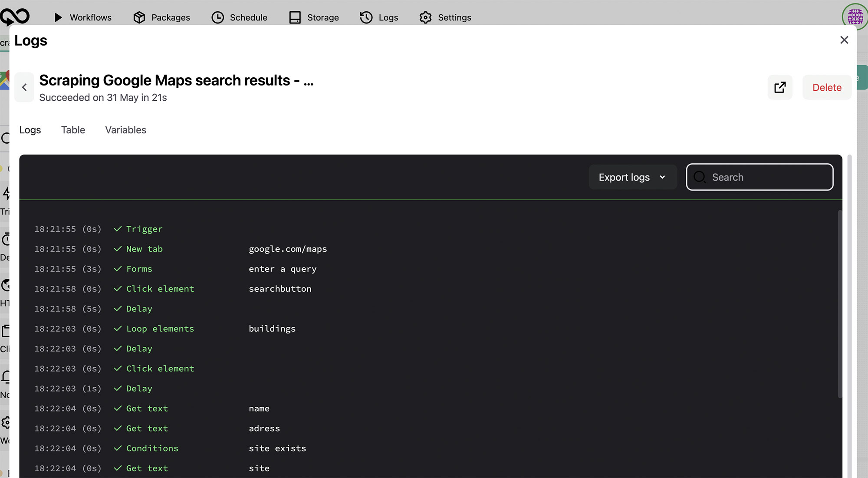Open Logs history in the top navigation
This screenshot has height=478, width=868.
(379, 17)
